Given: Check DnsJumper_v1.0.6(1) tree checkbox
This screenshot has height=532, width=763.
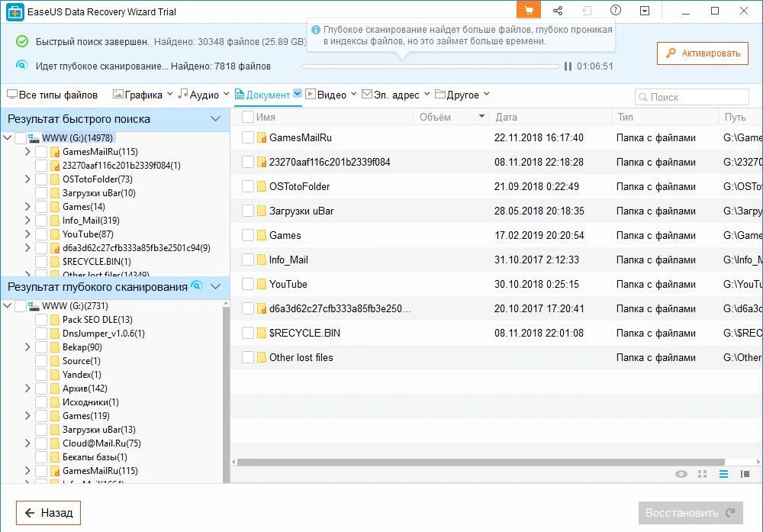Looking at the screenshot, I should [41, 334].
